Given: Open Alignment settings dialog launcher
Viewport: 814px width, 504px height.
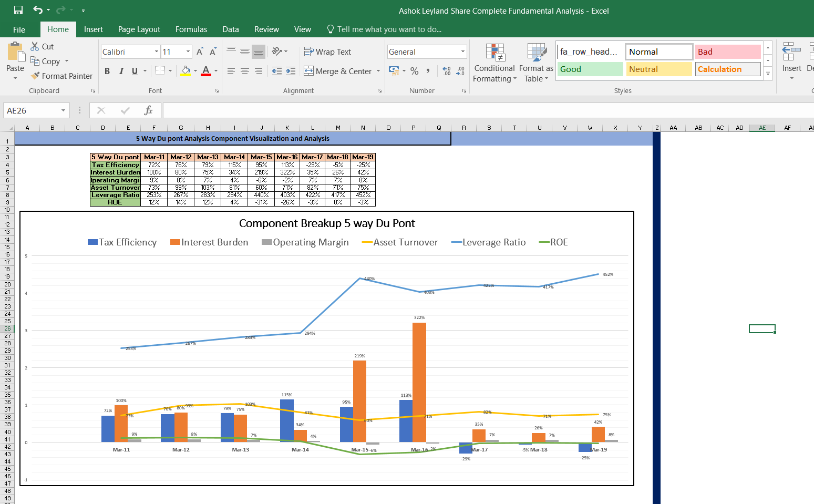Looking at the screenshot, I should tap(379, 91).
